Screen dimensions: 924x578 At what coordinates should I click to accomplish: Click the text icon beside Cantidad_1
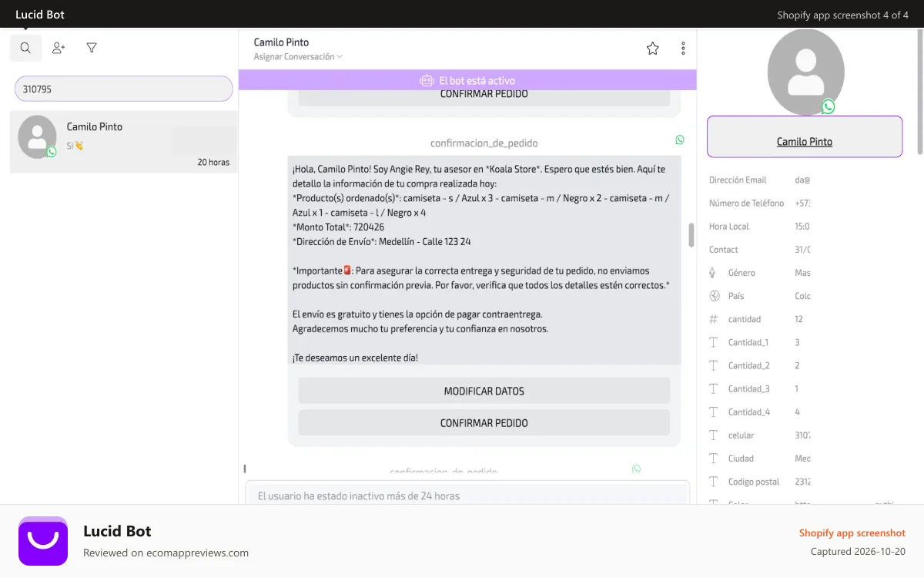click(x=713, y=342)
